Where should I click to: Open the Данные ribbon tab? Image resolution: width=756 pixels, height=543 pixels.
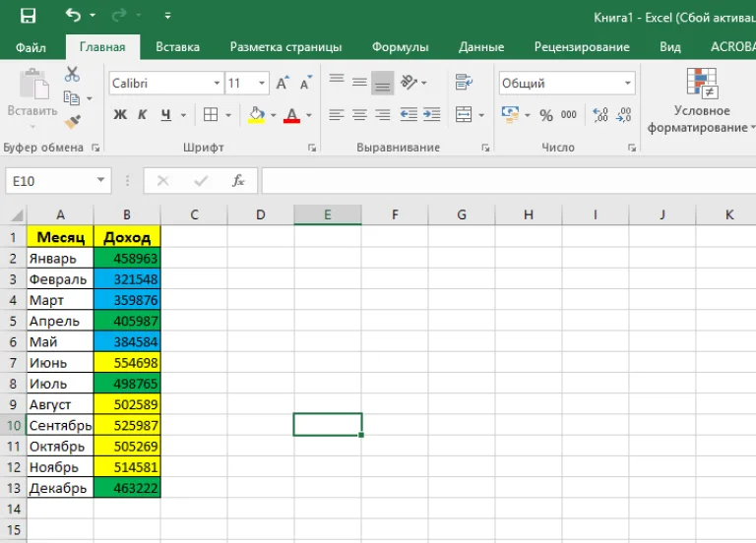(x=481, y=47)
